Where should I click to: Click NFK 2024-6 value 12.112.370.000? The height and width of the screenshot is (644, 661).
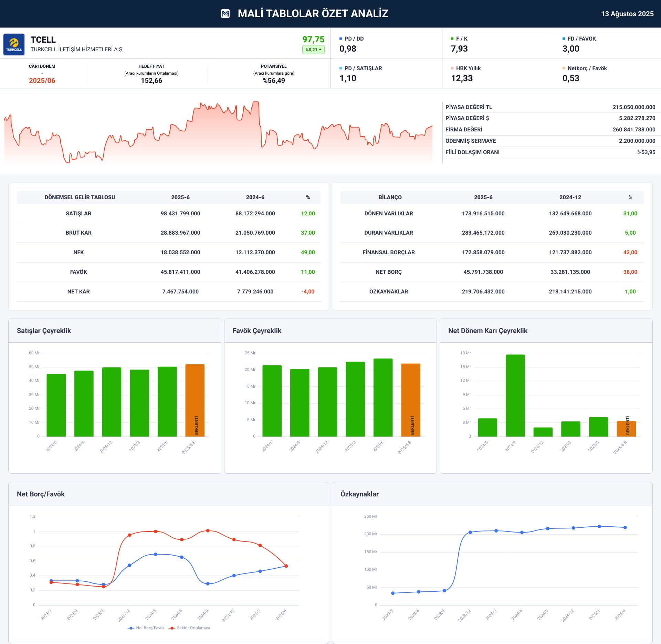(255, 252)
